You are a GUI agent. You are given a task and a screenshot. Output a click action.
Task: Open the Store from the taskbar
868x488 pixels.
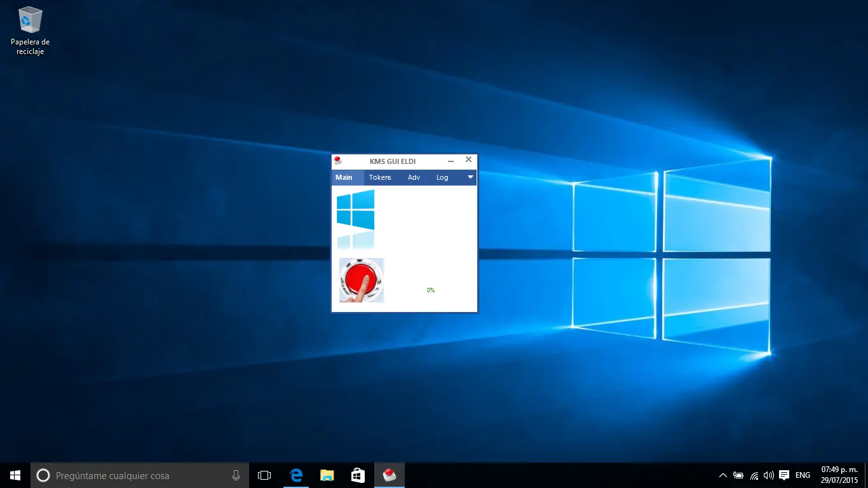tap(358, 475)
